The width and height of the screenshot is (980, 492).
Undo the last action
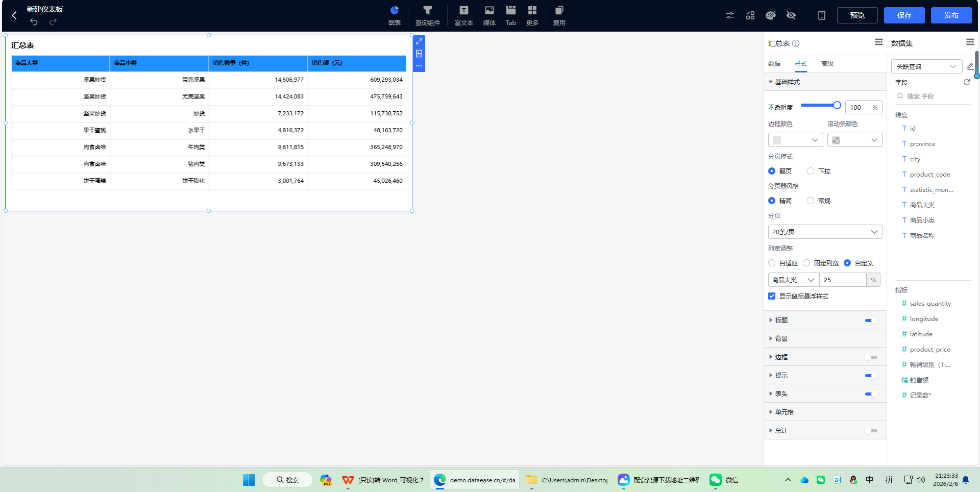pos(34,22)
